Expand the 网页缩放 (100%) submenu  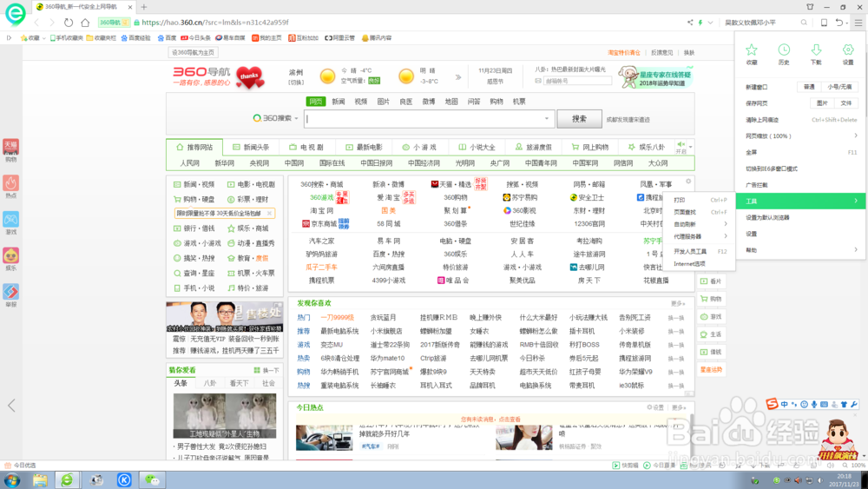click(x=855, y=135)
